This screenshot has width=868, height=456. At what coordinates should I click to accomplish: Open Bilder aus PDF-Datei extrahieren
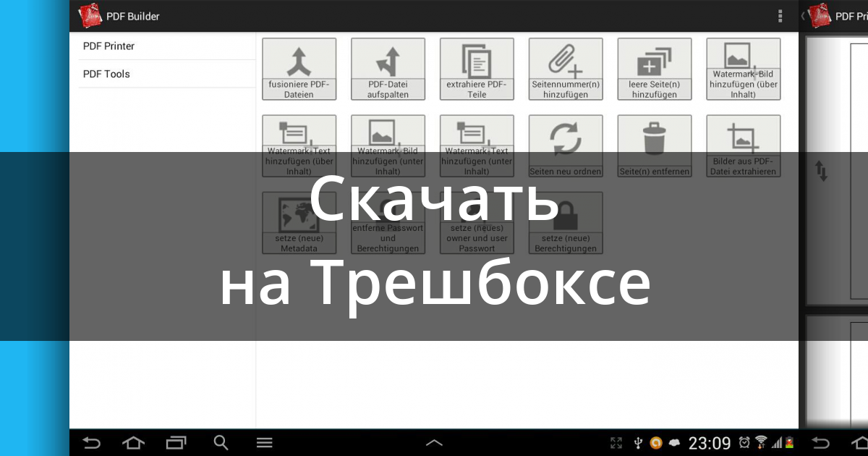[744, 146]
